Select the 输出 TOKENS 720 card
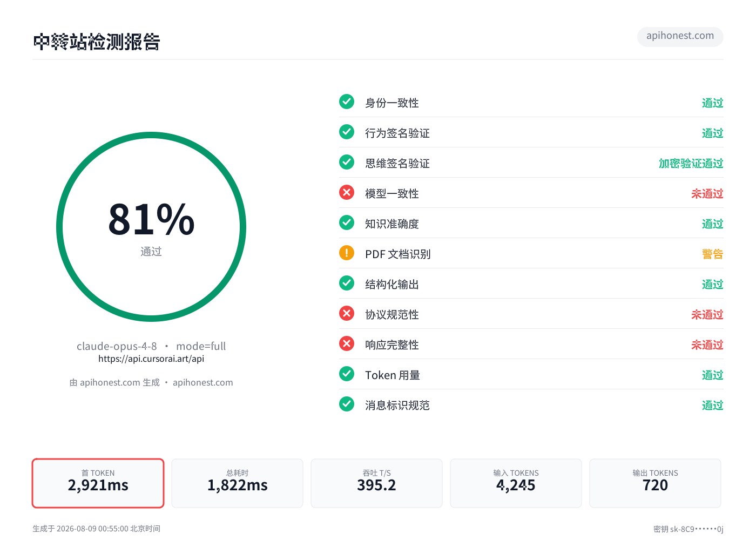Image resolution: width=756 pixels, height=540 pixels. 655,483
